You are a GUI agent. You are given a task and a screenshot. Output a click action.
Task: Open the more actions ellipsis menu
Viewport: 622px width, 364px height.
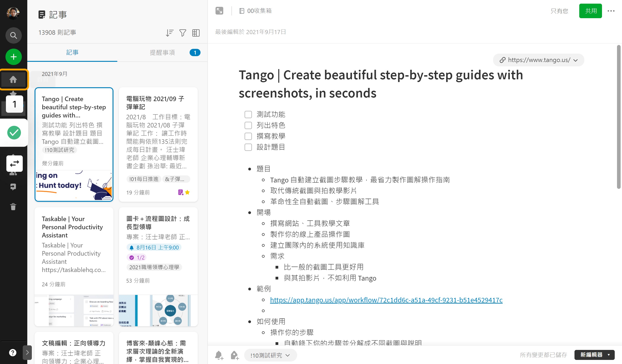point(611,11)
